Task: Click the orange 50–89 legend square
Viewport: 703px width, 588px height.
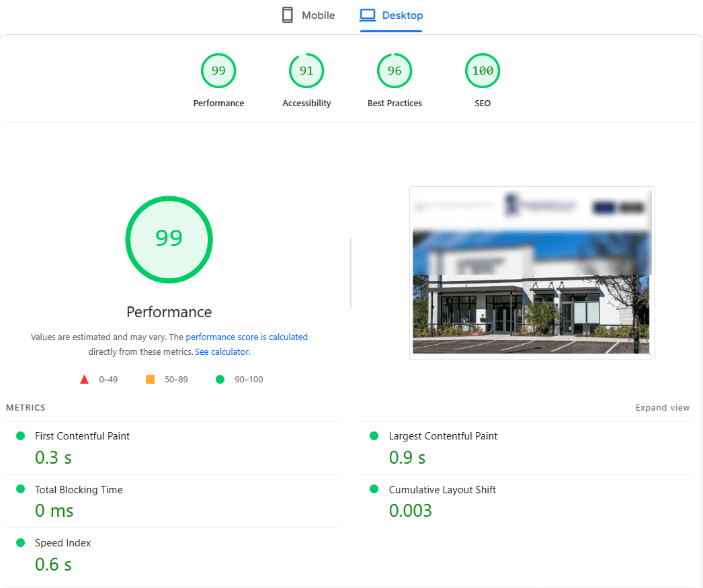Action: point(149,378)
